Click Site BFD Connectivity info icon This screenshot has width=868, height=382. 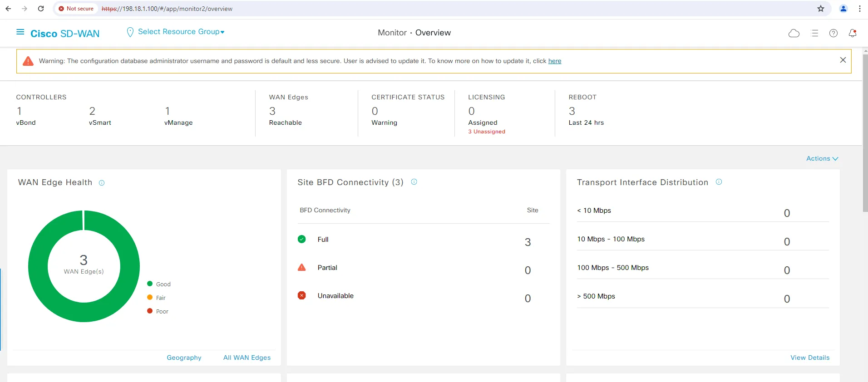pyautogui.click(x=414, y=182)
